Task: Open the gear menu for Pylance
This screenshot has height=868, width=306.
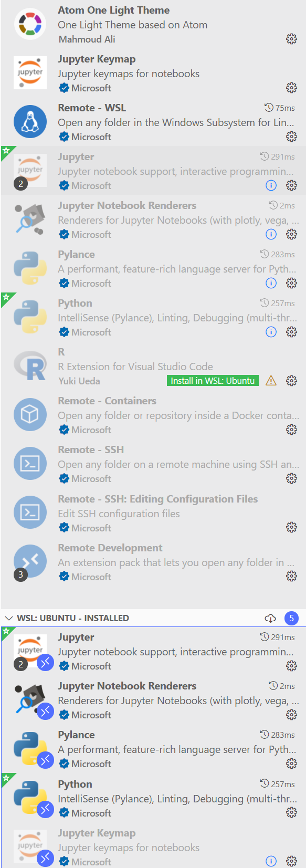Action: 292,283
